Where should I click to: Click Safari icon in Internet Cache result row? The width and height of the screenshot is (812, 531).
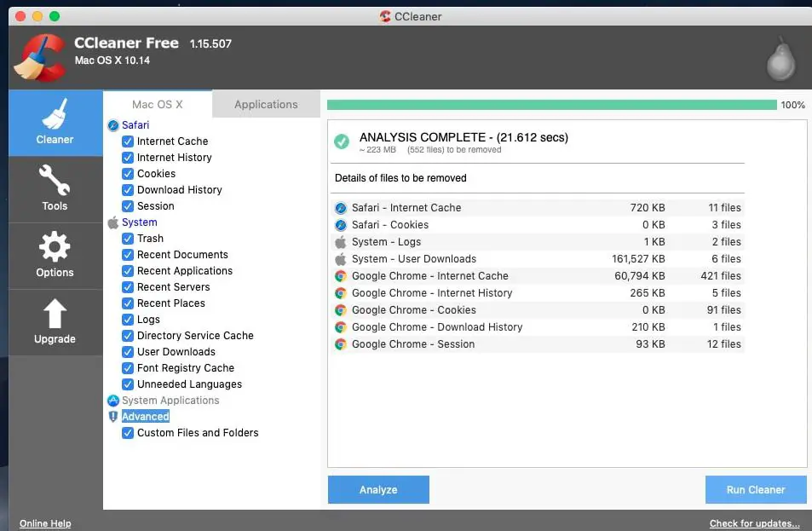[340, 208]
